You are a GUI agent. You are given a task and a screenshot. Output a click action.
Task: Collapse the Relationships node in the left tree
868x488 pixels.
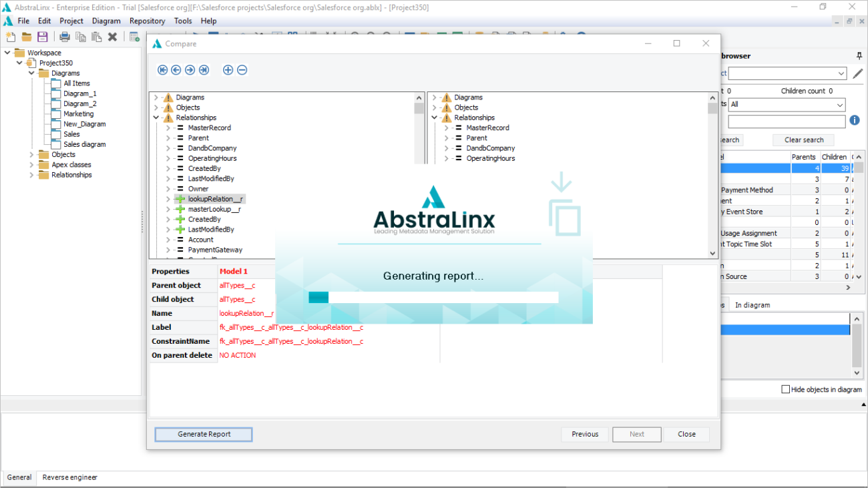point(156,117)
